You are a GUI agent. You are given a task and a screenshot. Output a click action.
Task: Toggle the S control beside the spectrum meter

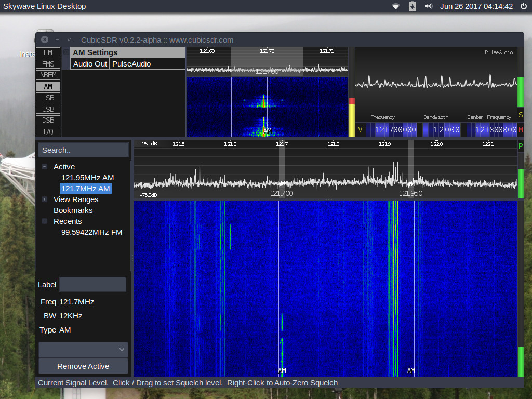click(521, 115)
